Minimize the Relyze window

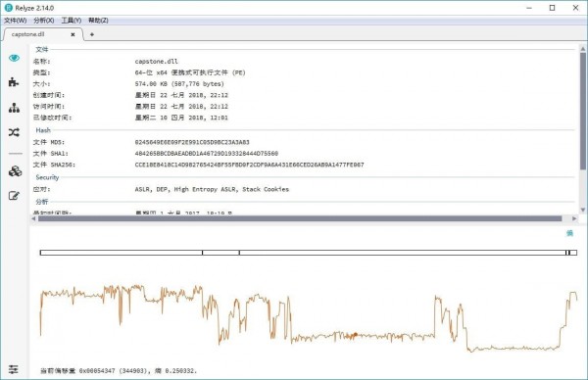(529, 8)
